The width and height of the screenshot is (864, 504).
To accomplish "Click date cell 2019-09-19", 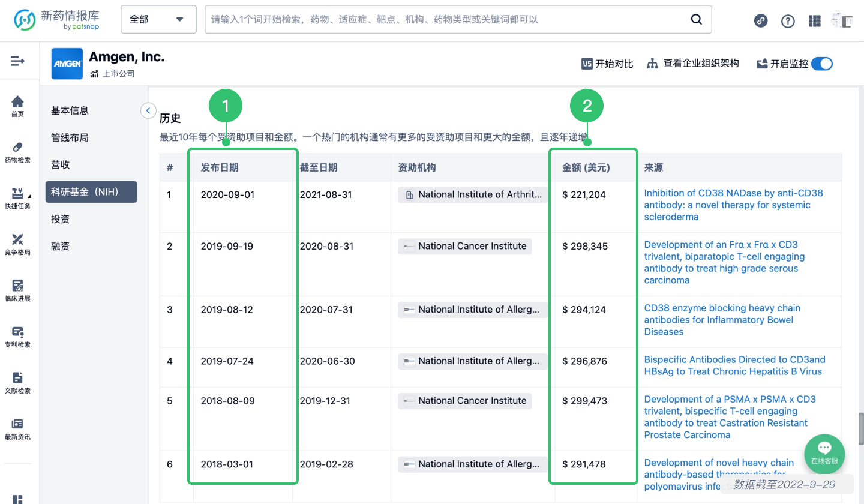I will point(227,246).
